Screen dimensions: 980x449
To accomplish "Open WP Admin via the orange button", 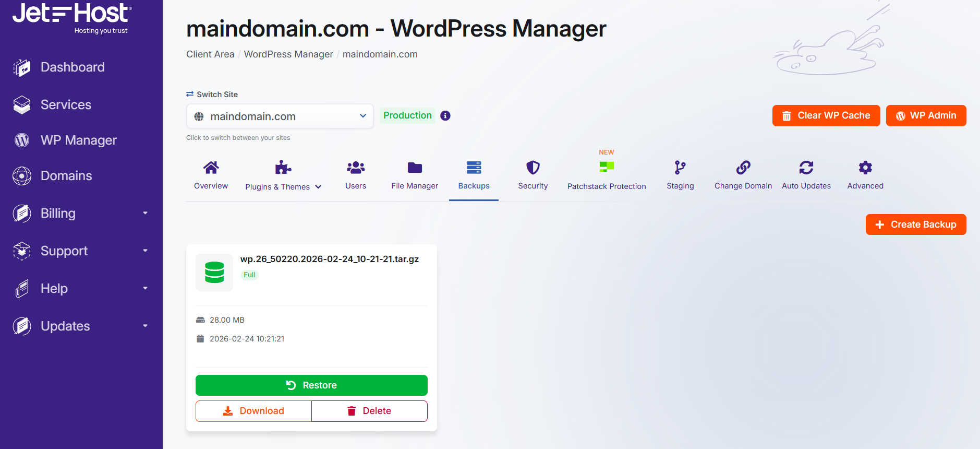I will click(x=926, y=115).
